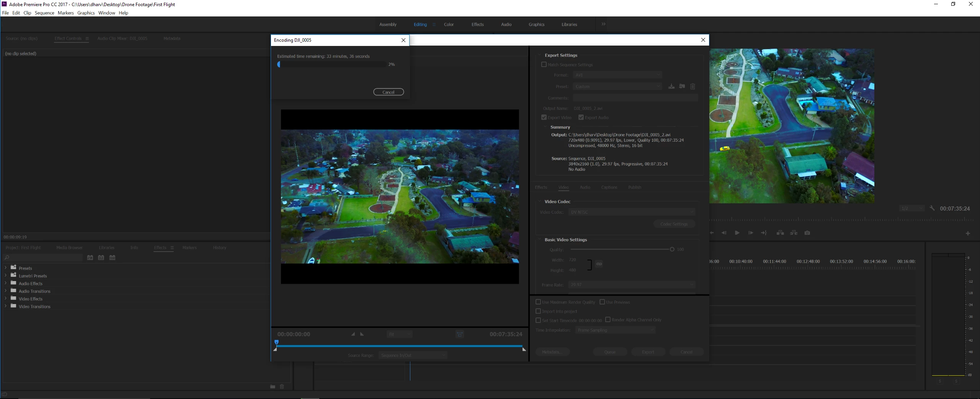Viewport: 980px width, 399px height.
Task: Click the plus Button Editor icon
Action: click(968, 233)
